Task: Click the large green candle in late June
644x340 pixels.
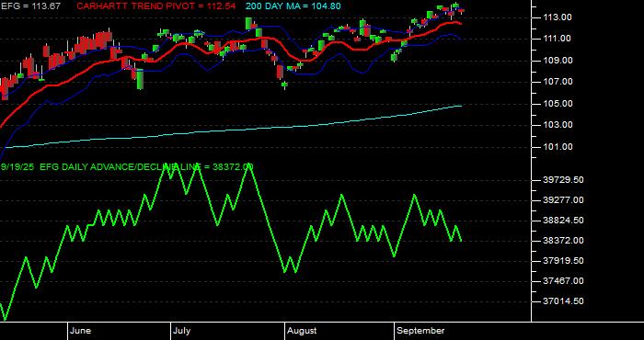Action: 141,79
